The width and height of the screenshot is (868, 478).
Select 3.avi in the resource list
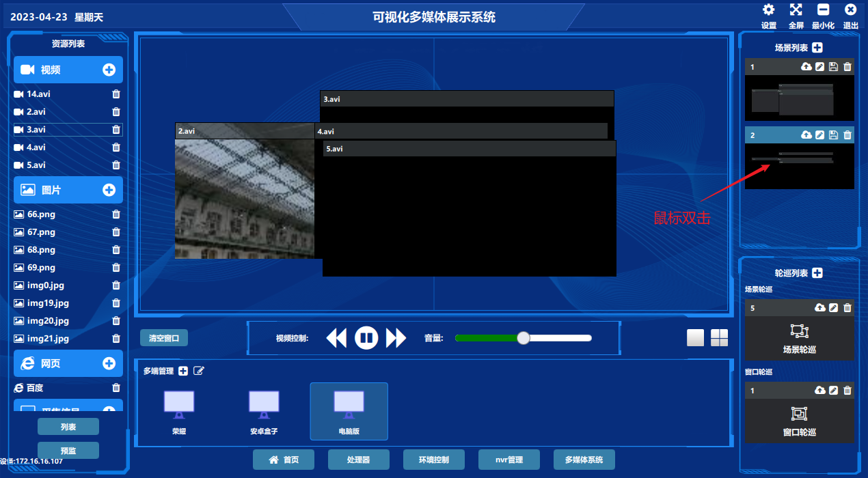click(68, 130)
